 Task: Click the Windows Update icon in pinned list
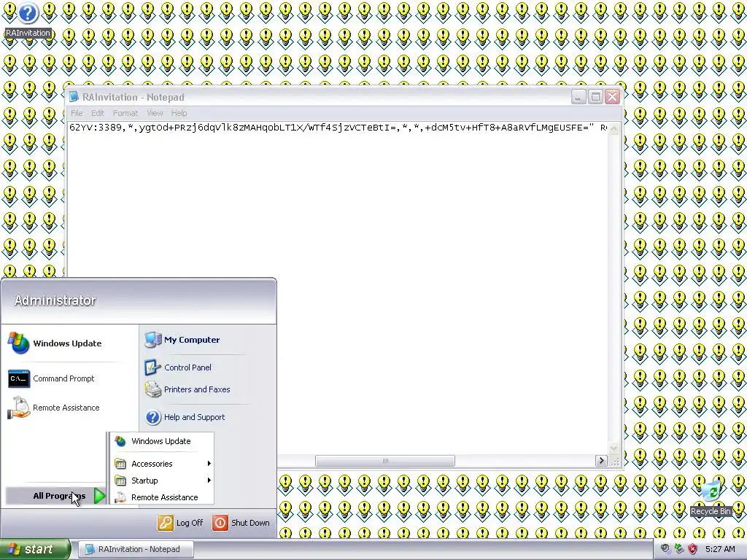click(18, 343)
